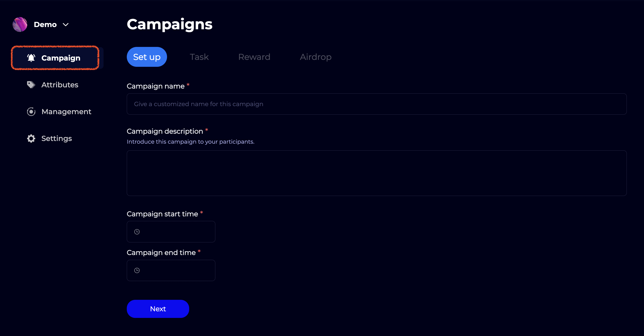Select the Set up tab
Viewport: 644px width, 336px height.
[147, 57]
